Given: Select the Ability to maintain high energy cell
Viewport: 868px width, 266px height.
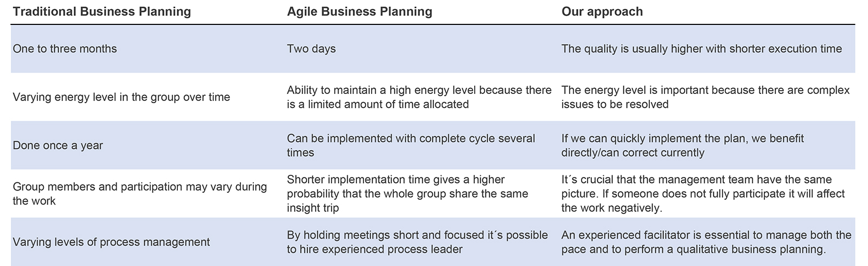Looking at the screenshot, I should click(x=419, y=97).
